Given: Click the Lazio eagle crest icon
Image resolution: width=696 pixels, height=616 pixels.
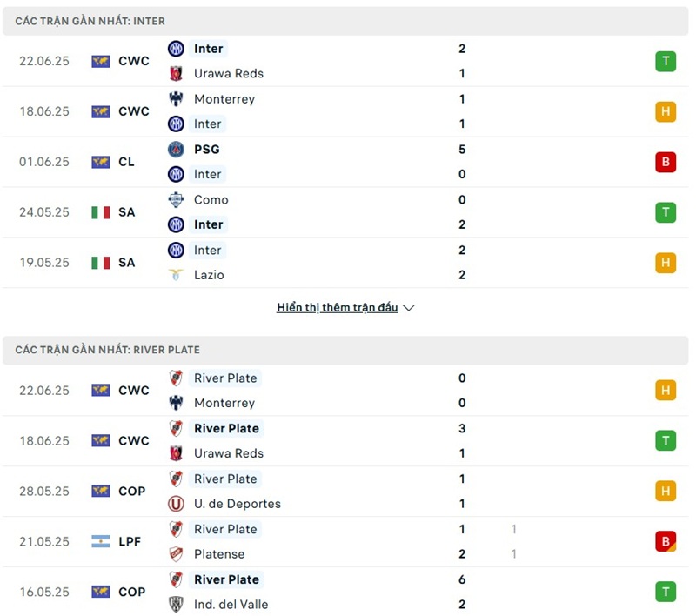Looking at the screenshot, I should (x=176, y=275).
